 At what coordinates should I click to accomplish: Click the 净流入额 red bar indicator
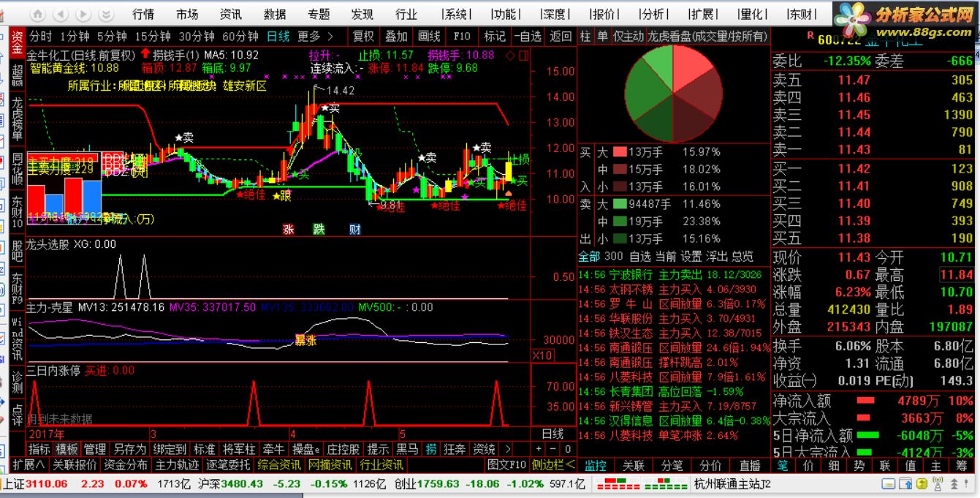tap(865, 401)
